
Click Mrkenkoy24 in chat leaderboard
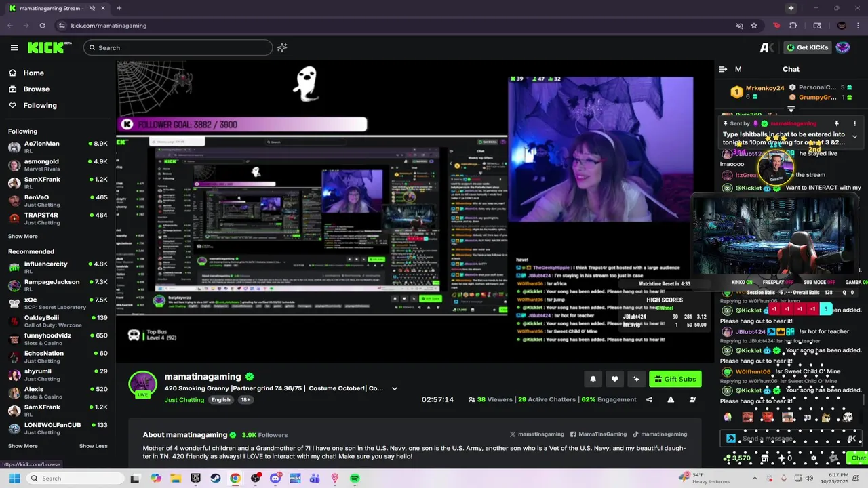(765, 88)
